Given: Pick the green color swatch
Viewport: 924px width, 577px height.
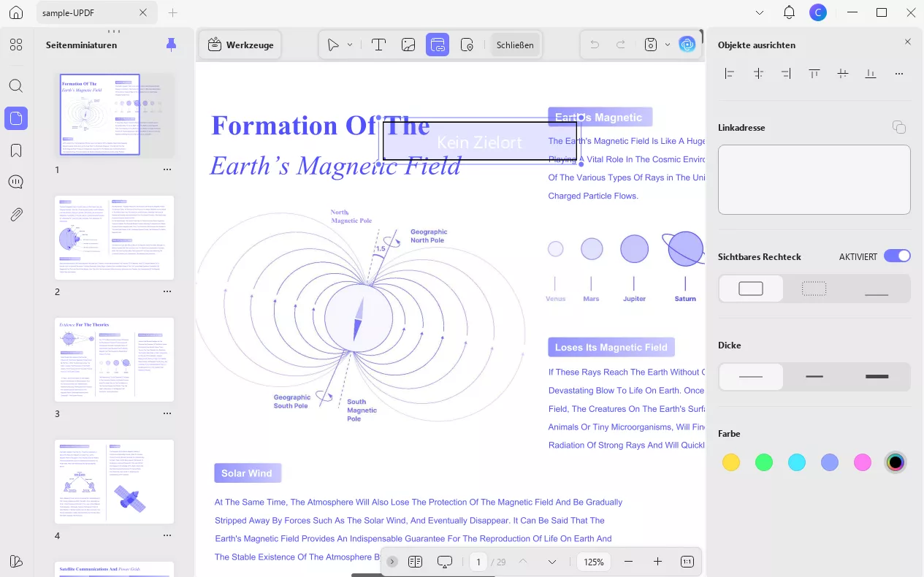Looking at the screenshot, I should click(764, 462).
